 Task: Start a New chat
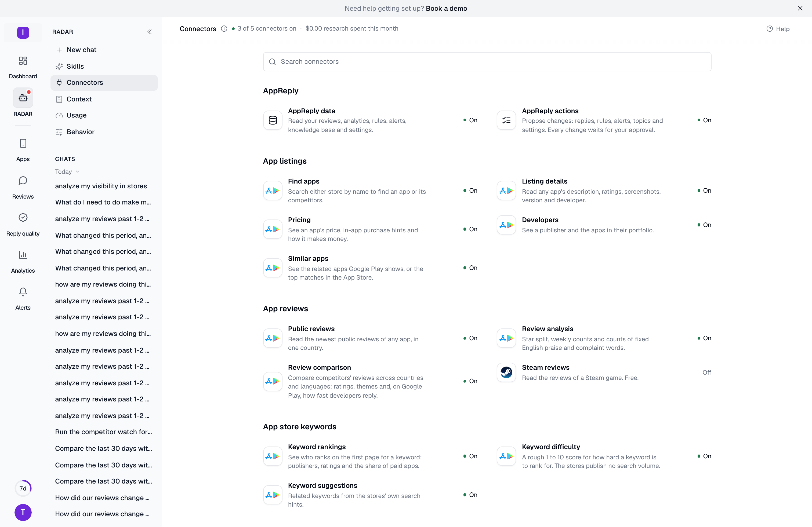tap(104, 50)
